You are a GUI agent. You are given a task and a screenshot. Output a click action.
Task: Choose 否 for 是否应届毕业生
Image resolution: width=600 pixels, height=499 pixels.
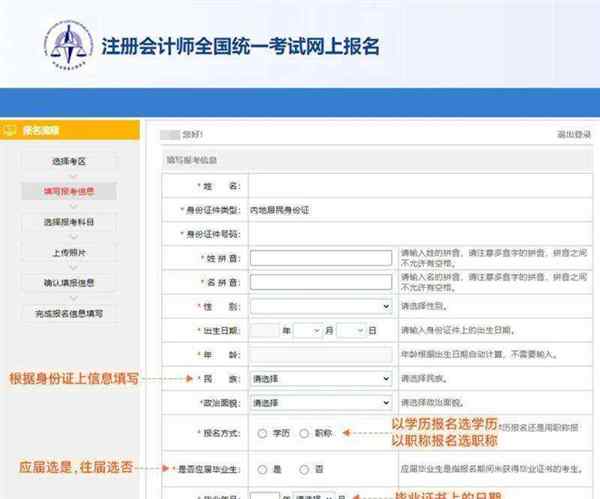pyautogui.click(x=304, y=469)
